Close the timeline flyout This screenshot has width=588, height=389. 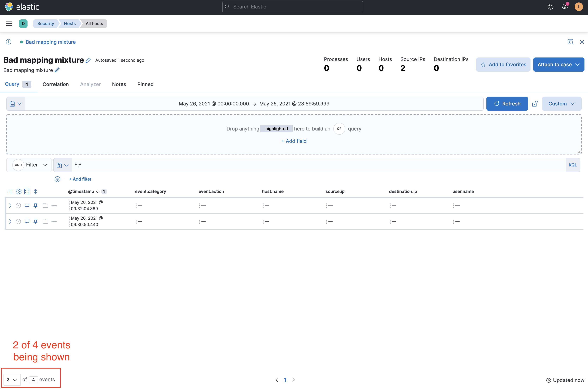[x=582, y=42]
